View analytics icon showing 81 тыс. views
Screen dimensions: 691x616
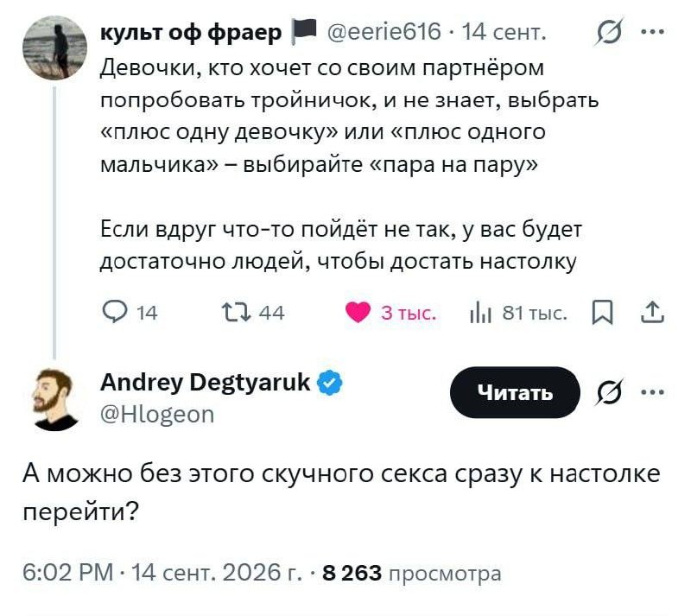tap(480, 313)
